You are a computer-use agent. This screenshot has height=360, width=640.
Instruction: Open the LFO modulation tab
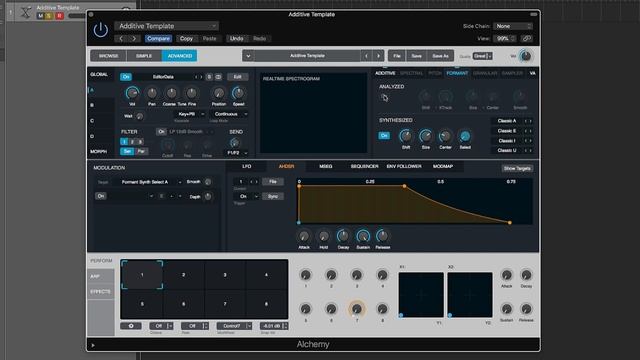(x=247, y=167)
